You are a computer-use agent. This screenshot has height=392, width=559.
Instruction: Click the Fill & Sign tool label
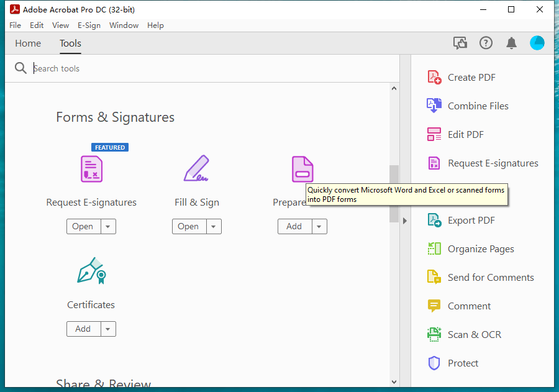pyautogui.click(x=197, y=203)
